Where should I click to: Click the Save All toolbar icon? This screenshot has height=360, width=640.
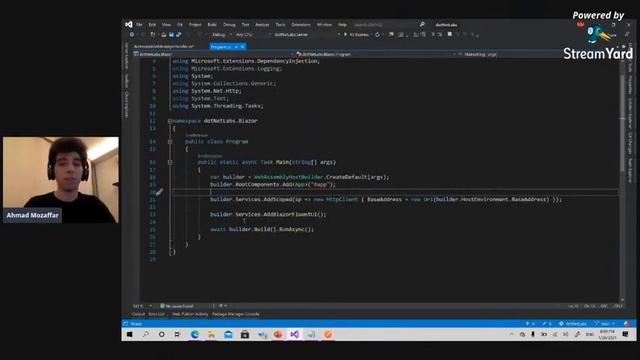pos(178,35)
